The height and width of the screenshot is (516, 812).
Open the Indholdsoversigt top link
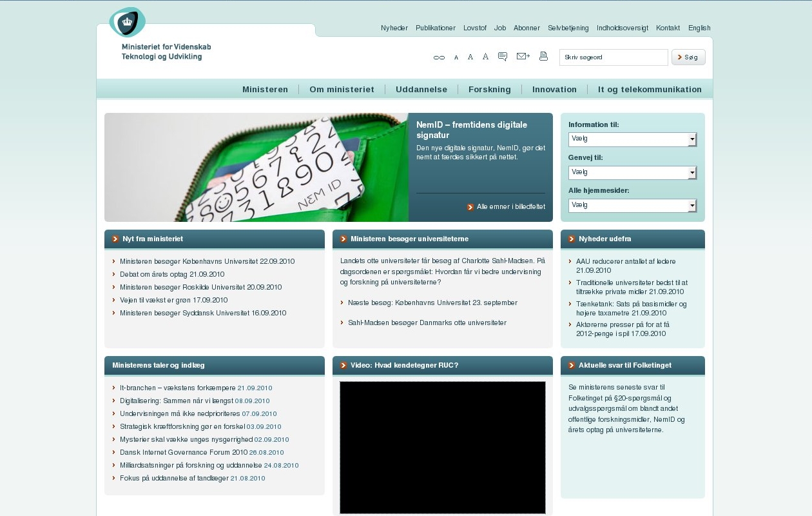click(623, 28)
